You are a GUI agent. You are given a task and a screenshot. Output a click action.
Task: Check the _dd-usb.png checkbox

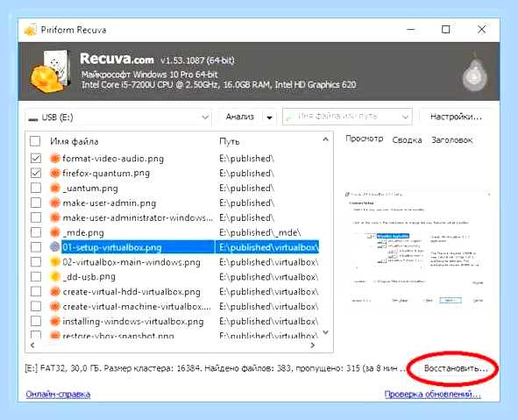tap(36, 276)
